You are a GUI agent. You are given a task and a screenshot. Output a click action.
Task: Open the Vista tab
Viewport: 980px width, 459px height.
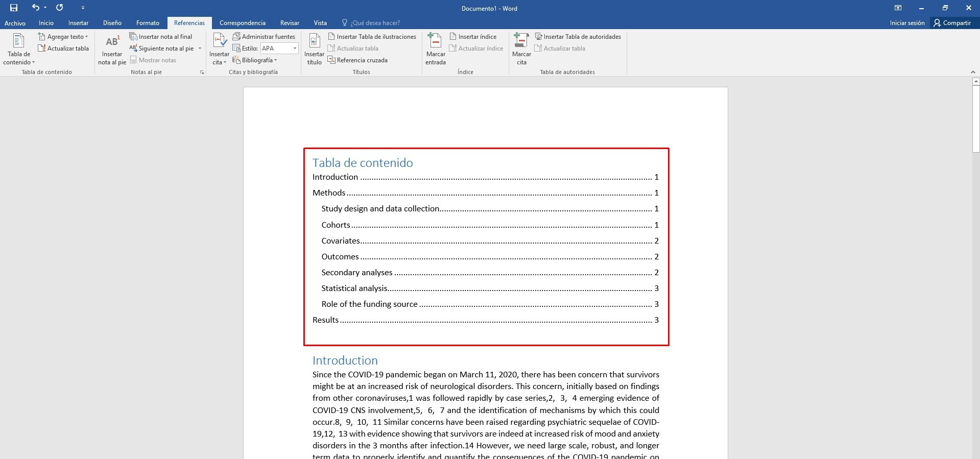point(320,23)
